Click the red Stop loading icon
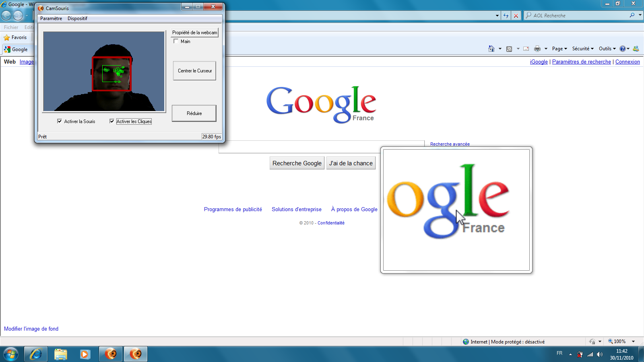 [516, 16]
